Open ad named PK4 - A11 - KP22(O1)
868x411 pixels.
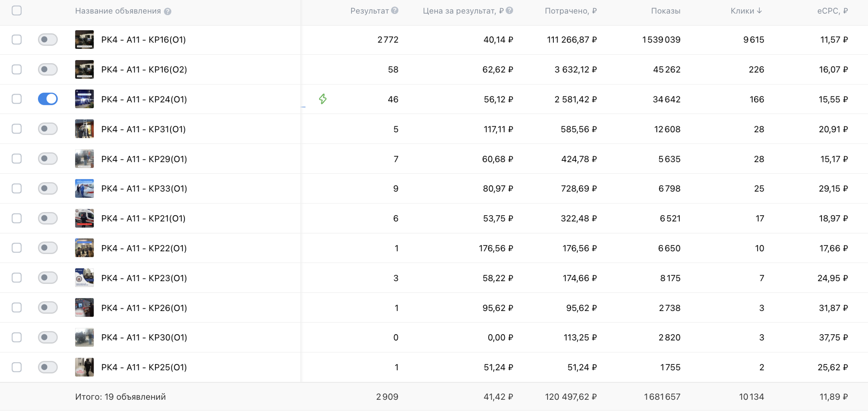tap(144, 248)
